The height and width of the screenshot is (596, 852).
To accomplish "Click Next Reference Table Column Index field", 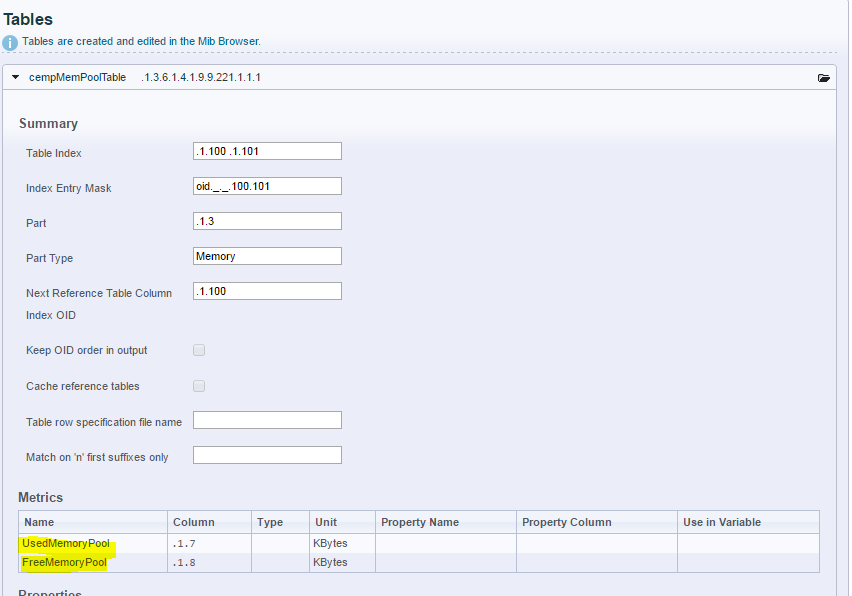I will (x=267, y=291).
